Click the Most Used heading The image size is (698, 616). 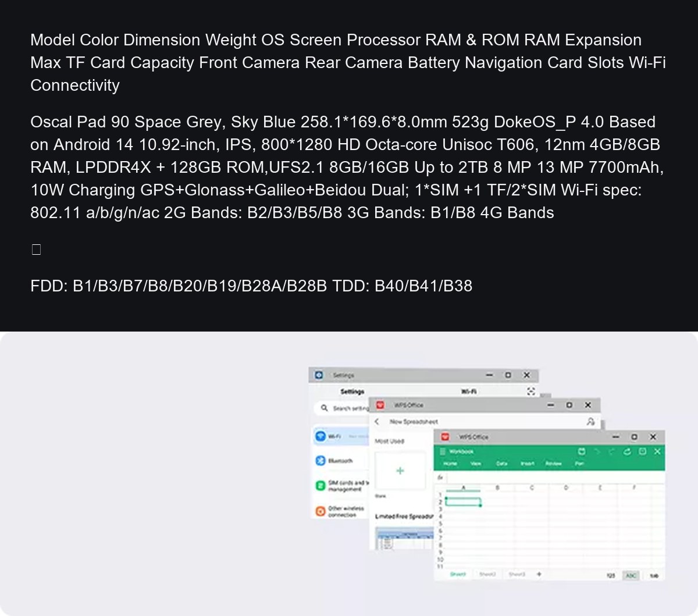point(389,441)
